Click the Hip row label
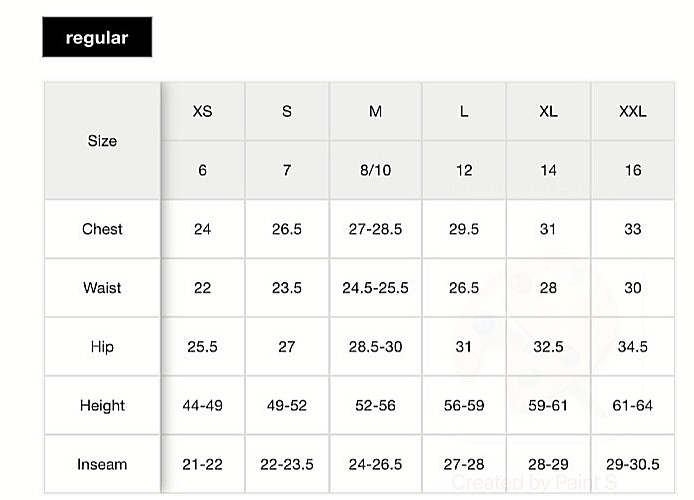This screenshot has height=500, width=694. tap(102, 346)
